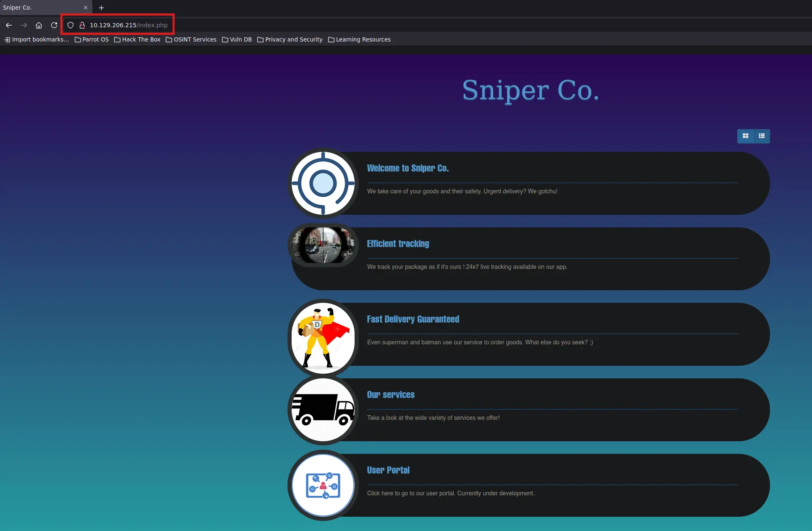Open a new tab with plus icon

tap(101, 8)
